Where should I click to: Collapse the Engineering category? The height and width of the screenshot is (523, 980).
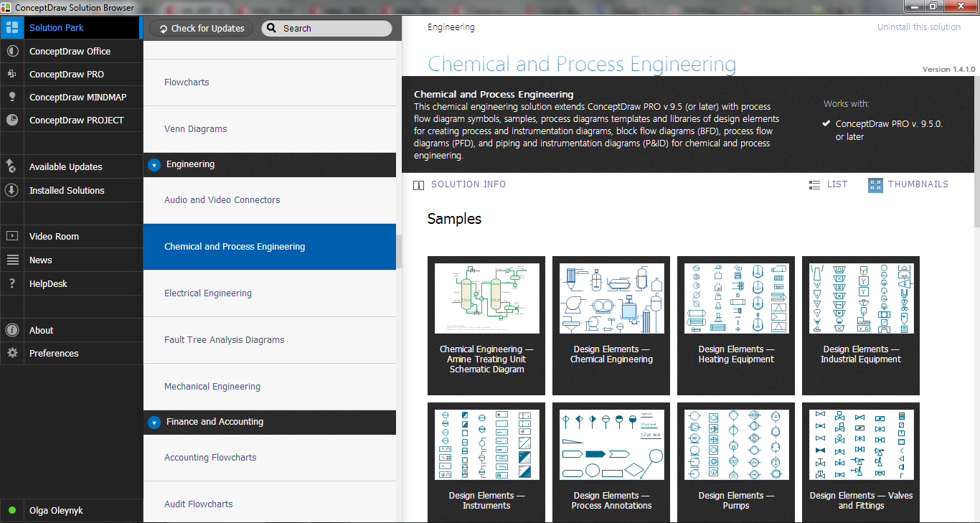(154, 165)
